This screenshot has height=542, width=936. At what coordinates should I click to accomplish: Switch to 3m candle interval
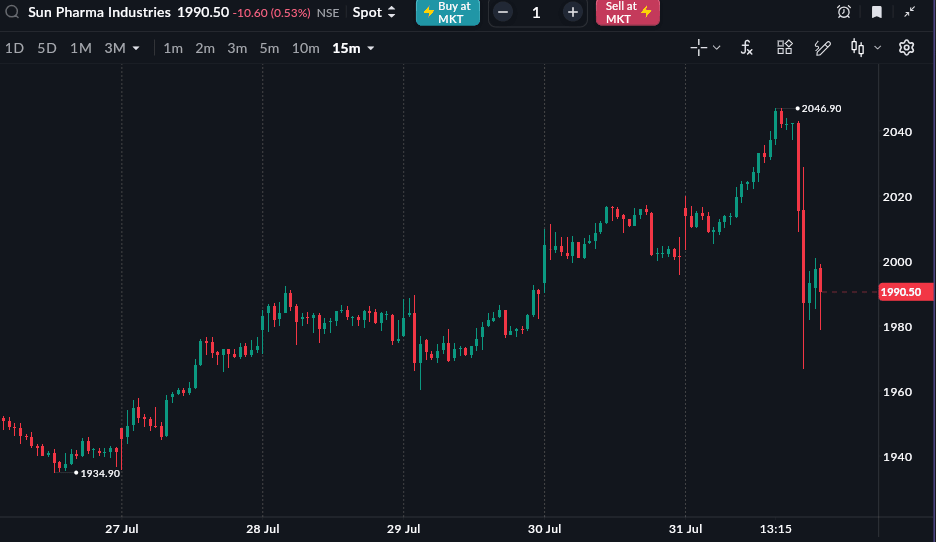pos(237,48)
